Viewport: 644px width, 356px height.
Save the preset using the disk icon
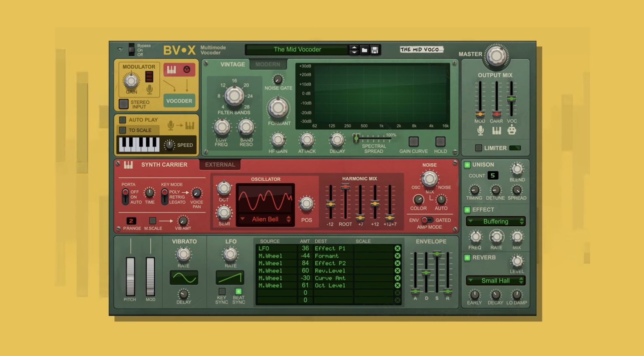point(374,50)
